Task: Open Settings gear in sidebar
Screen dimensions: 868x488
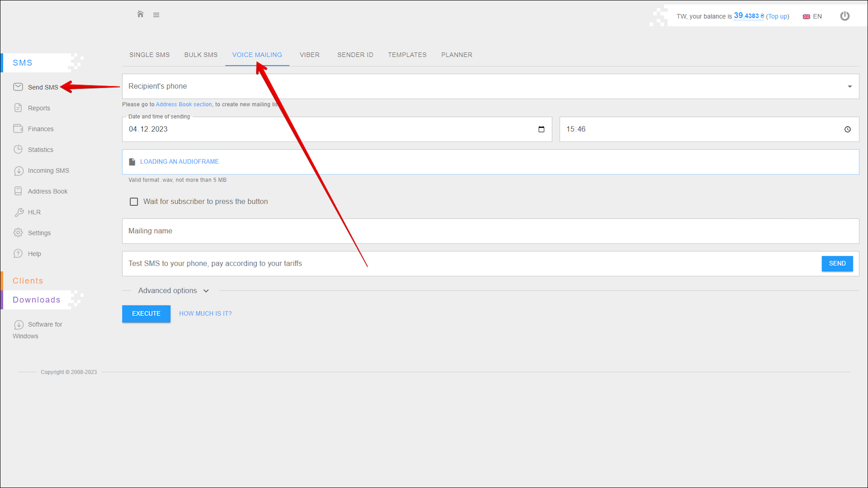Action: point(18,233)
